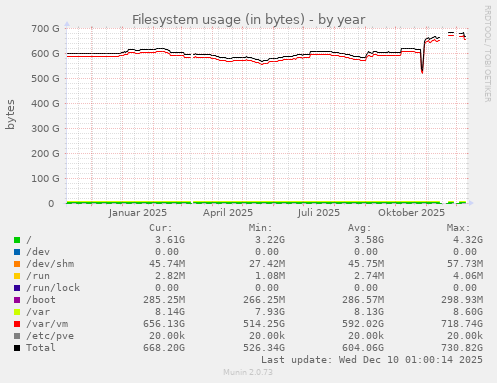Click the 'Januar 2025' x-axis label
Image resolution: width=497 pixels, height=383 pixels.
(x=137, y=213)
